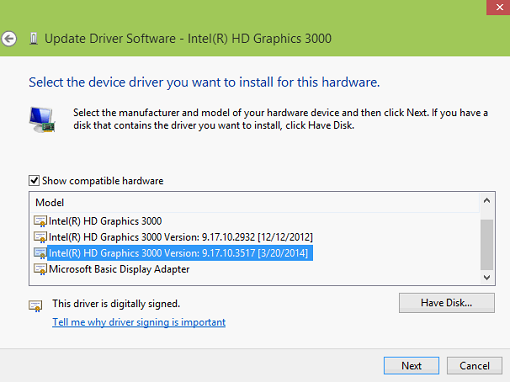The height and width of the screenshot is (382, 510).
Task: Click the 'This driver is digitally signed.' text
Action: point(116,304)
